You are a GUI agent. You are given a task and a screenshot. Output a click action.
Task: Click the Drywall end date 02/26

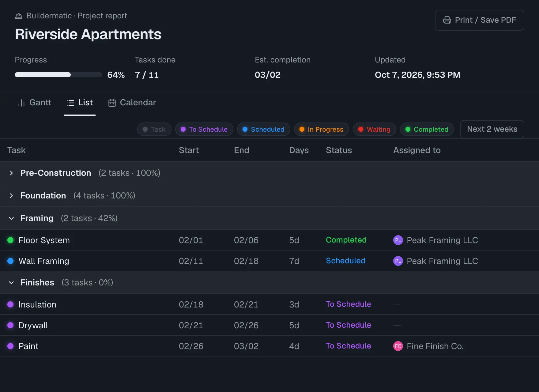246,325
